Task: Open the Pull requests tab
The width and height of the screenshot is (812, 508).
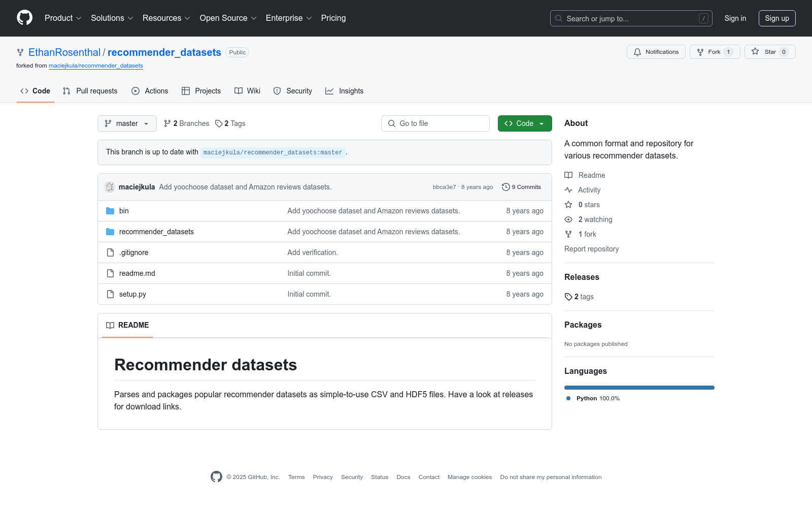Action: click(90, 91)
